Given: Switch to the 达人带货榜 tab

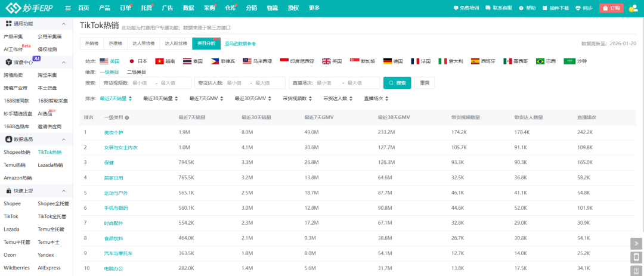Looking at the screenshot, I should (143, 43).
